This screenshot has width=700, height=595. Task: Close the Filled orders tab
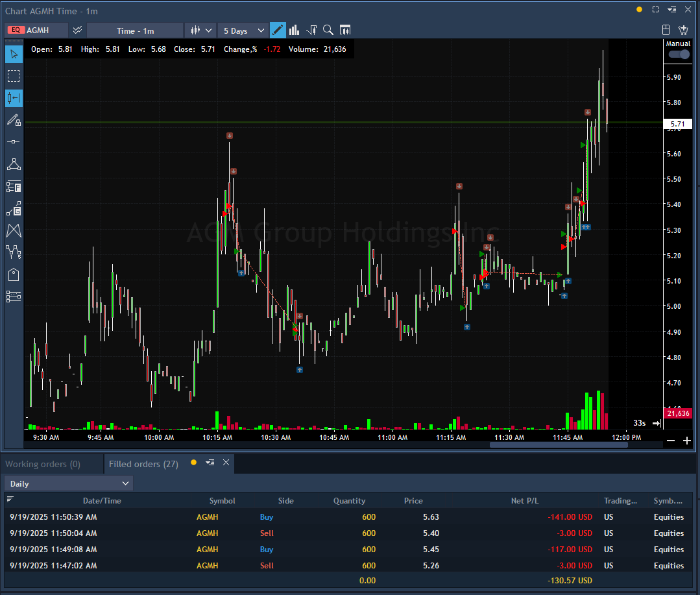pos(226,463)
